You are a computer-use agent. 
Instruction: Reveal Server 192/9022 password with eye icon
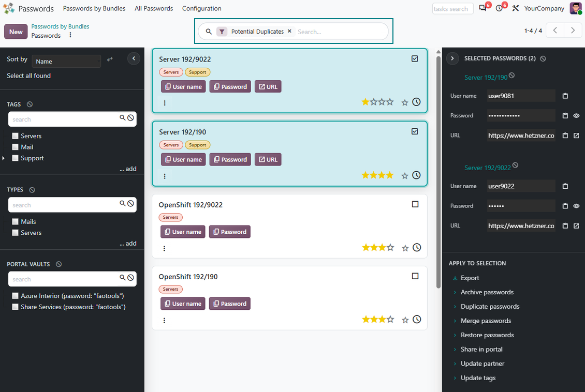click(x=576, y=206)
